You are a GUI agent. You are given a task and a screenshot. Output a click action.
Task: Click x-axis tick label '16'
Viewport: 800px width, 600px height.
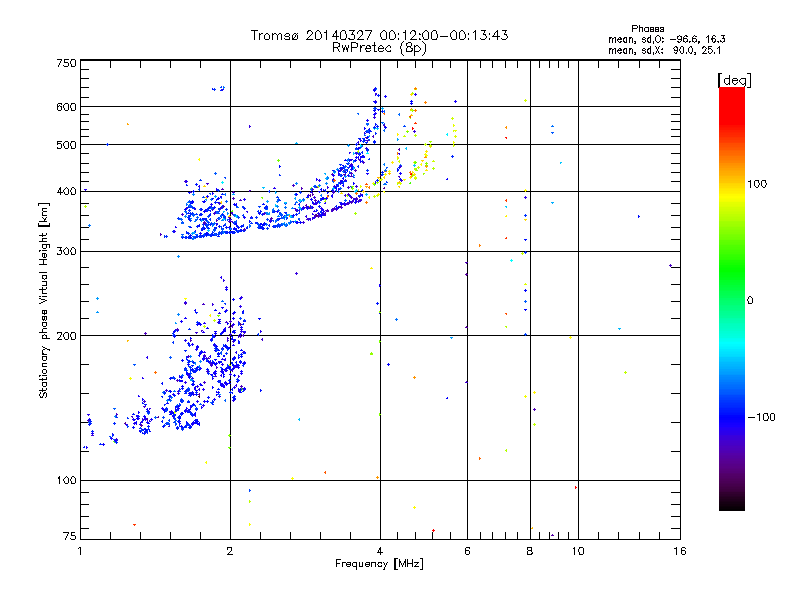(x=680, y=551)
